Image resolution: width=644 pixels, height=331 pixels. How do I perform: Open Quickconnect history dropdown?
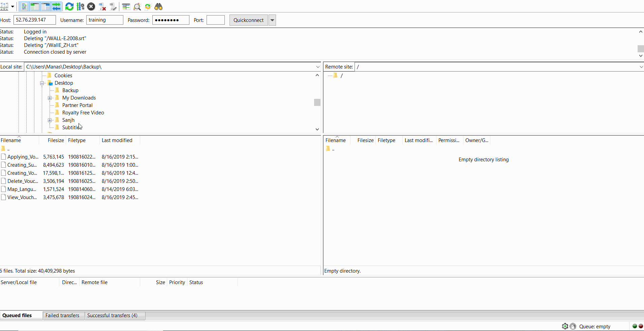coord(272,20)
